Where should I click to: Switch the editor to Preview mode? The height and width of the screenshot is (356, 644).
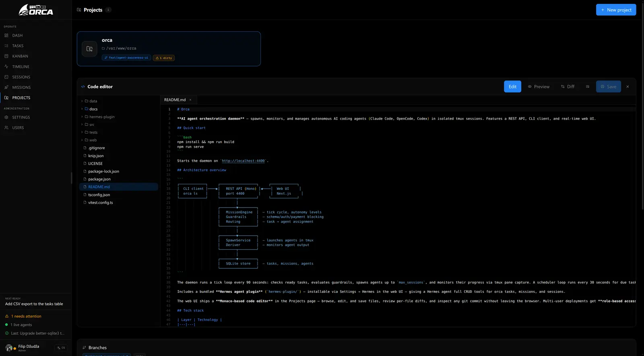coord(539,86)
